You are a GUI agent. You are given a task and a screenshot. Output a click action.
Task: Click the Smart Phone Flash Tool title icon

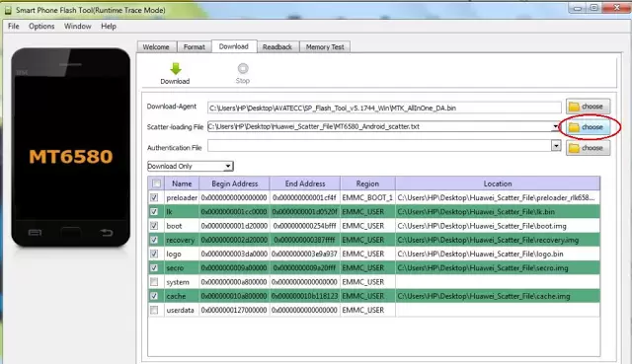8,11
